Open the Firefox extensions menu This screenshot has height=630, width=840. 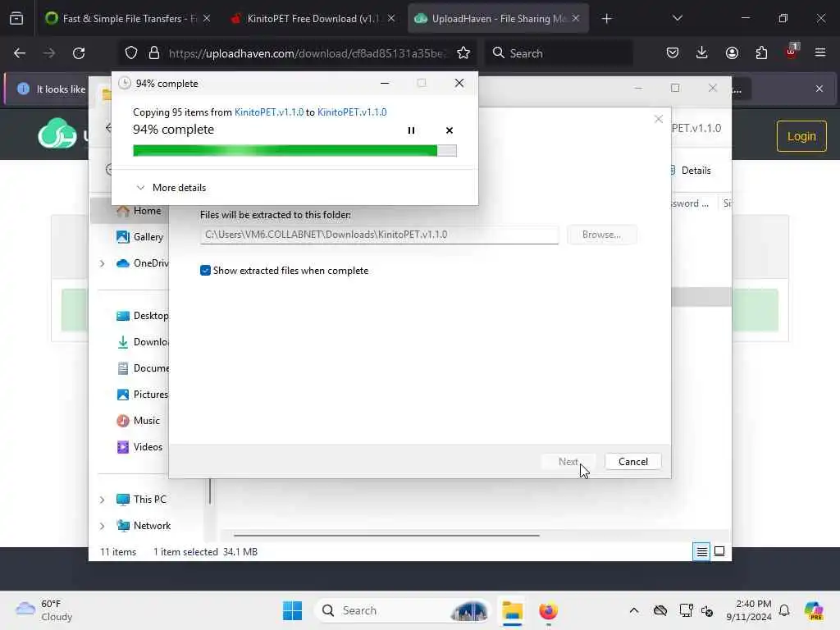point(761,53)
